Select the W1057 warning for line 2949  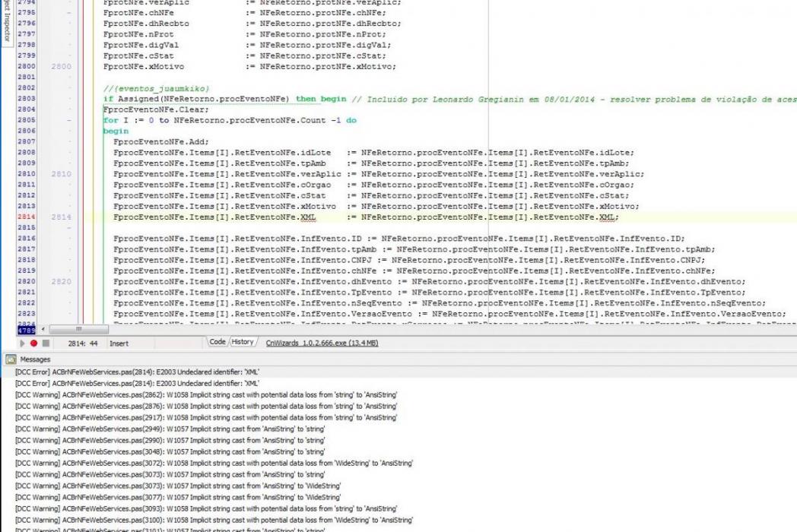170,429
